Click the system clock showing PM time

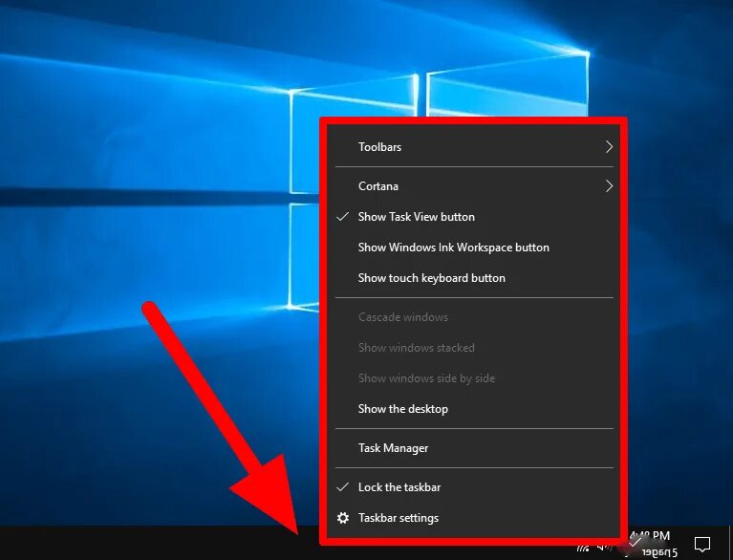click(652, 536)
